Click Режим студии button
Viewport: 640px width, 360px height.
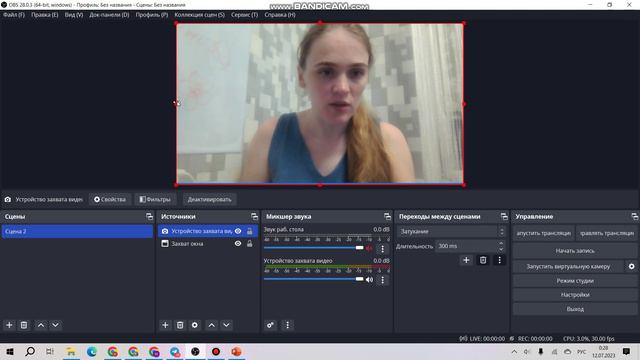pyautogui.click(x=575, y=280)
